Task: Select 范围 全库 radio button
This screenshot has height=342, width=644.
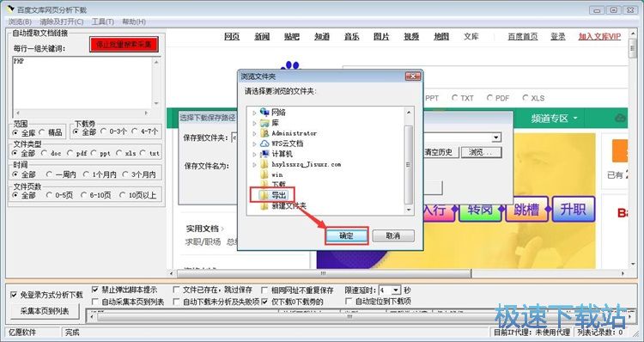Action: 15,132
